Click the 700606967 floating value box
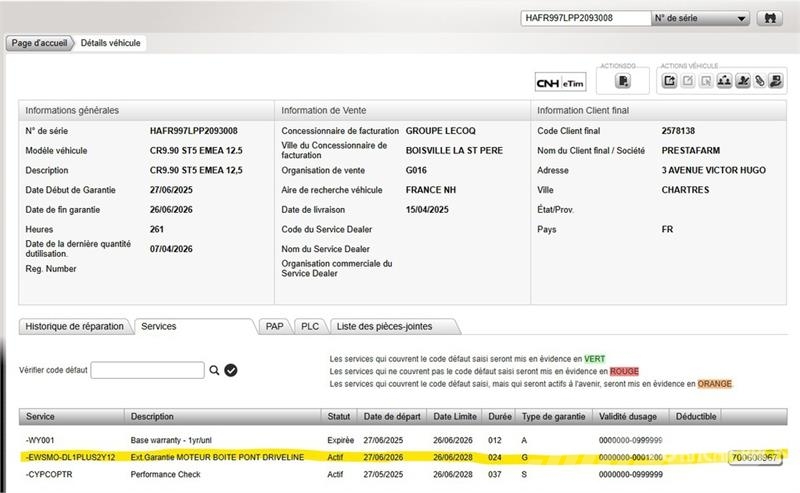The image size is (800, 493). click(755, 457)
